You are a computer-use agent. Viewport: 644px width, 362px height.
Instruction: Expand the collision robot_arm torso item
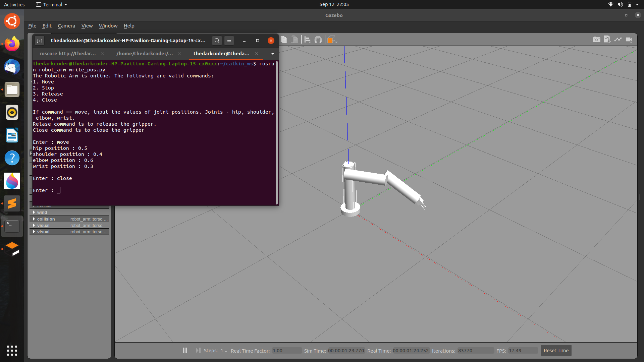pos(34,219)
